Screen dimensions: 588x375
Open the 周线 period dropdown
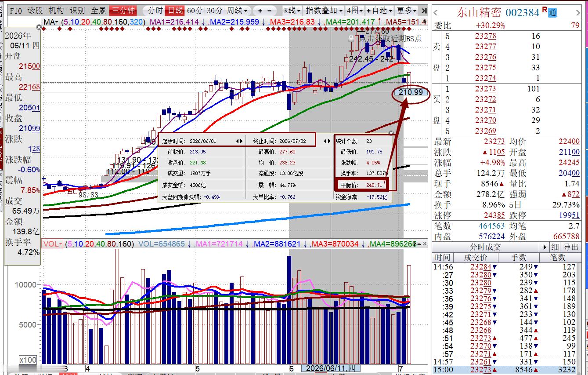237,11
